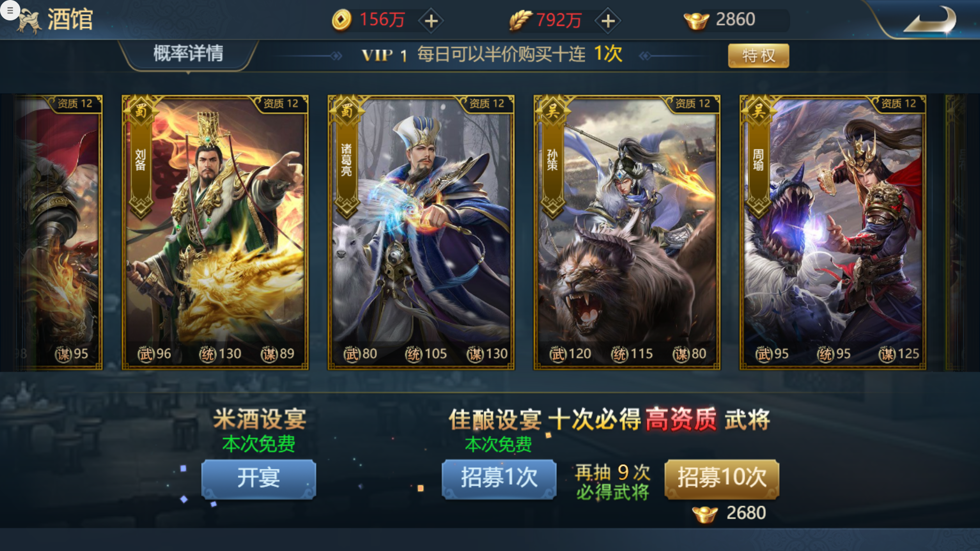Viewport: 980px width, 551px height.
Task: Start the rice wine banquet with 开宴
Action: pos(259,479)
